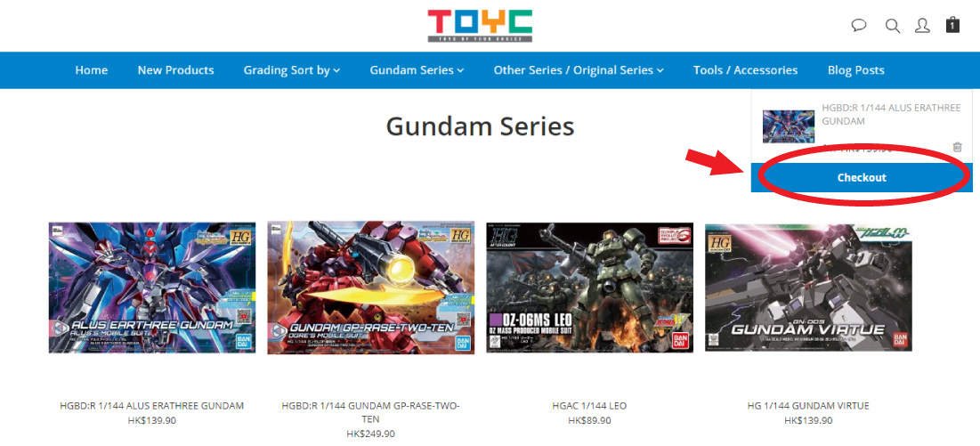
Task: Click the search magnifier icon
Action: (x=893, y=26)
